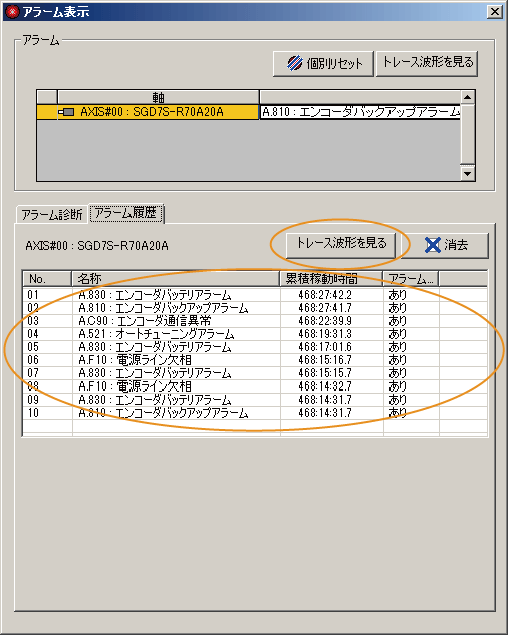The width and height of the screenshot is (508, 635).
Task: Select history row 08 A.F10 電源ライン欠相
Action: click(x=255, y=386)
